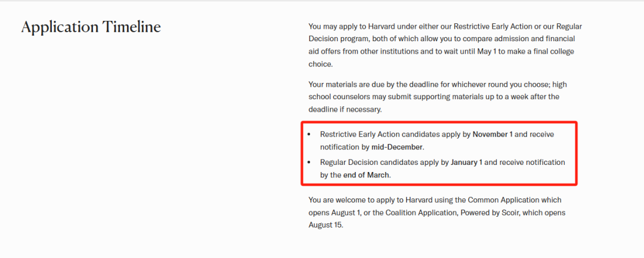Click the bold January 1 deadline text
The image size is (644, 258).
tap(466, 162)
